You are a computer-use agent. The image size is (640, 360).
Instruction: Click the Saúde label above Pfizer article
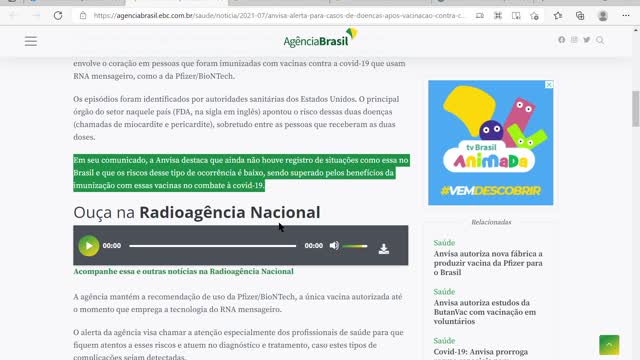point(444,242)
